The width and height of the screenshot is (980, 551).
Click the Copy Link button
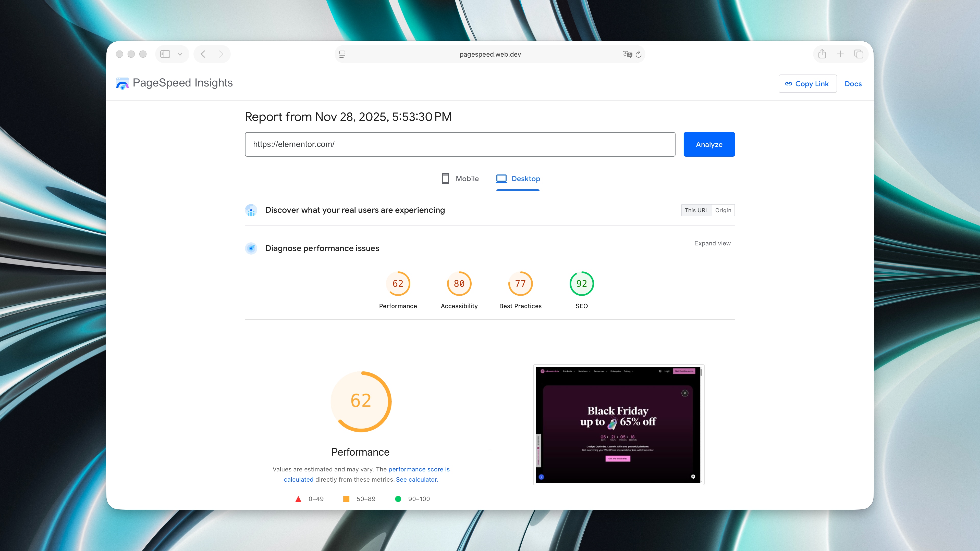click(807, 84)
